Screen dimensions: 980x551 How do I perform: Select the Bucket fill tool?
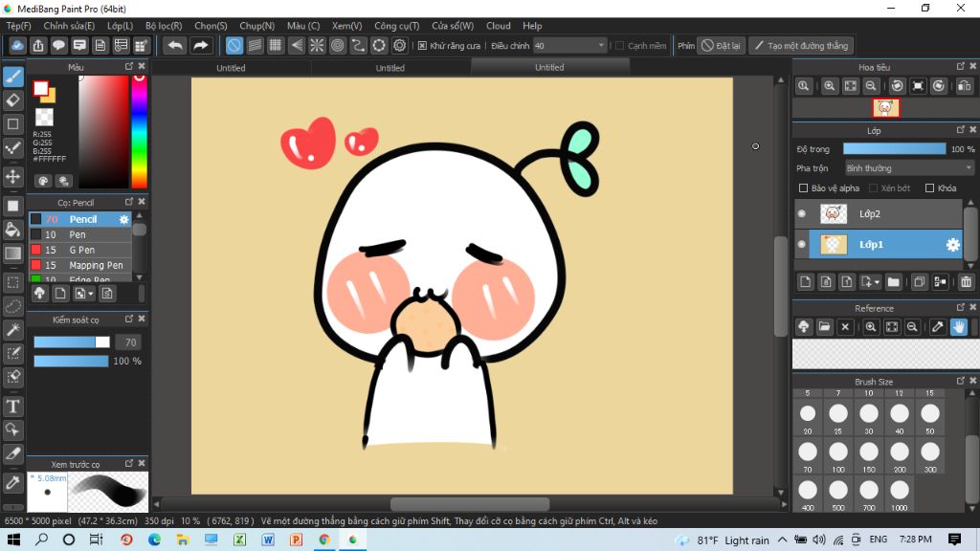13,230
